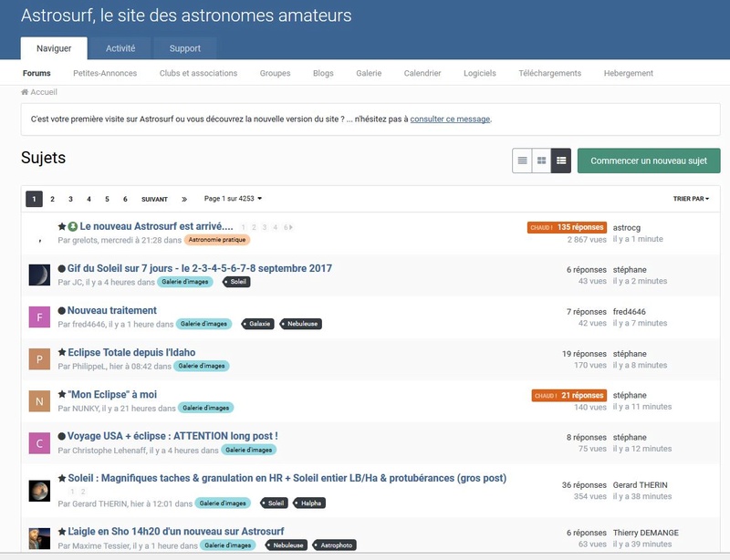Open topic Voyage USA + éclipse
The width and height of the screenshot is (730, 560).
[172, 436]
